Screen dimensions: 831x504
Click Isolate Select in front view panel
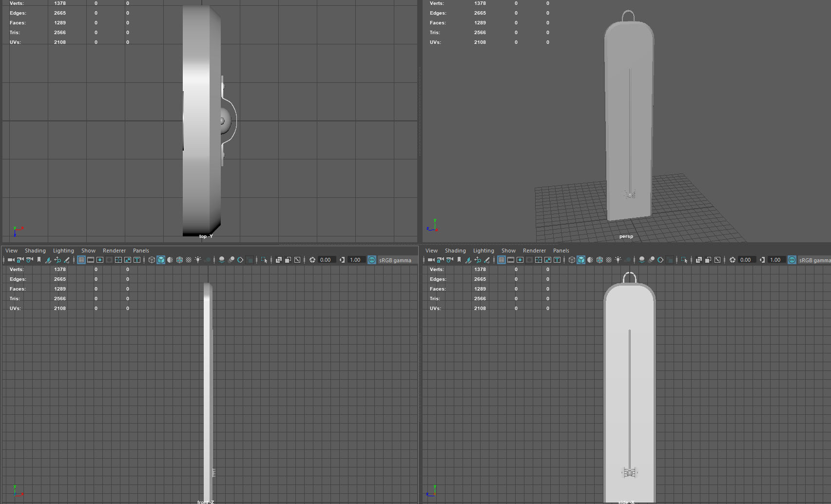click(x=264, y=260)
